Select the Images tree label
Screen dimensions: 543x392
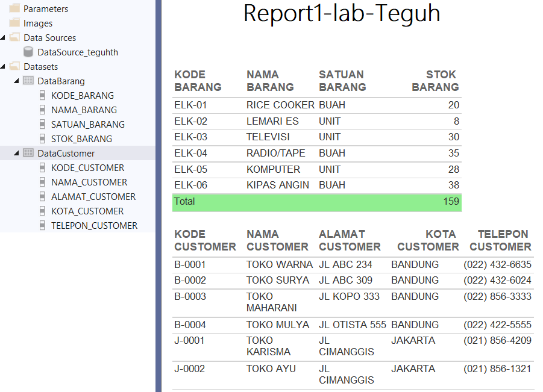pos(38,23)
